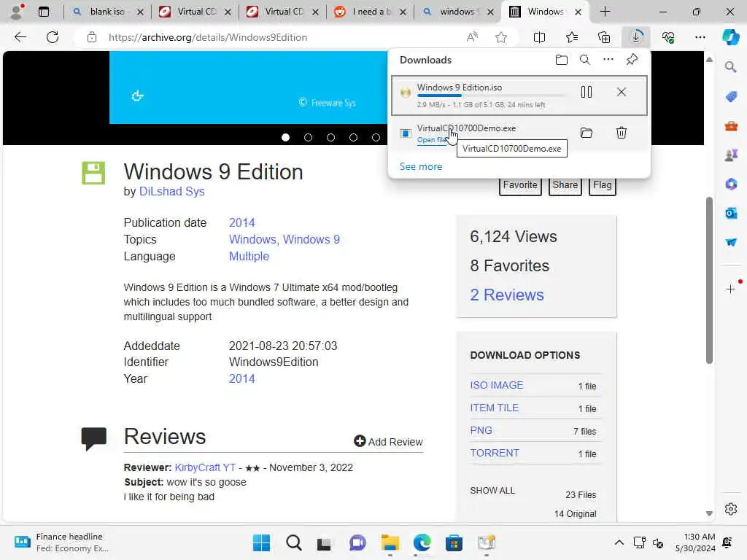
Task: Select the fifth carousel dot
Action: (376, 138)
